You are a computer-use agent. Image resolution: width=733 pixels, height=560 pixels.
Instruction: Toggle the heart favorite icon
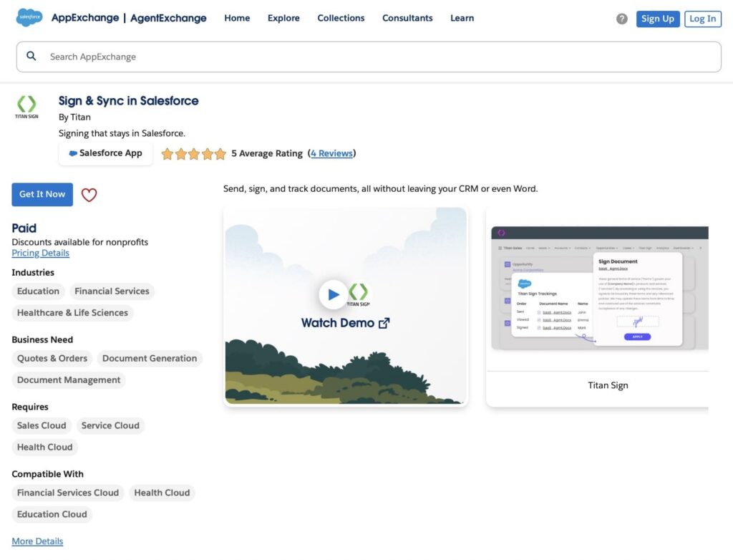click(x=89, y=194)
